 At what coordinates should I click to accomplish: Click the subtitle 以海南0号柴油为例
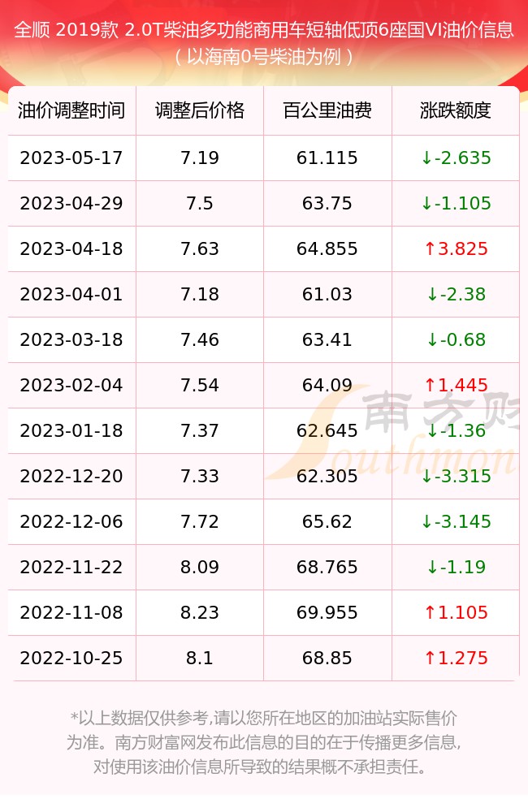point(264,57)
